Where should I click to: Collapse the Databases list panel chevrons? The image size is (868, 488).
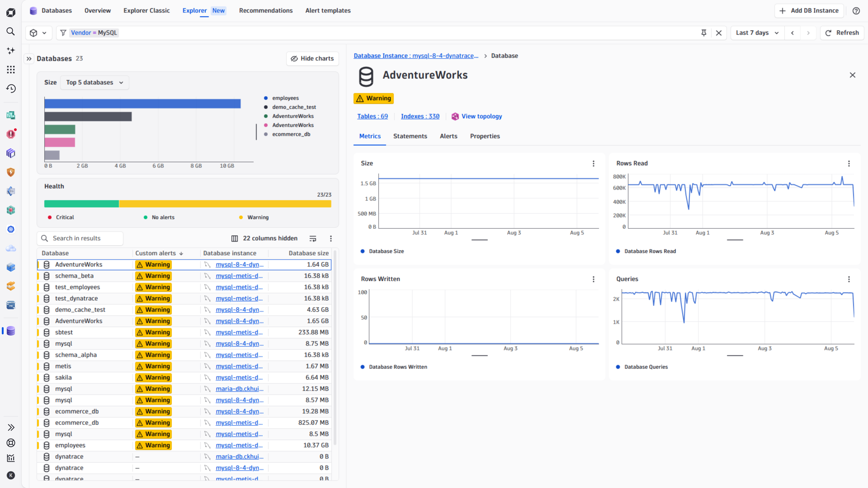(29, 59)
